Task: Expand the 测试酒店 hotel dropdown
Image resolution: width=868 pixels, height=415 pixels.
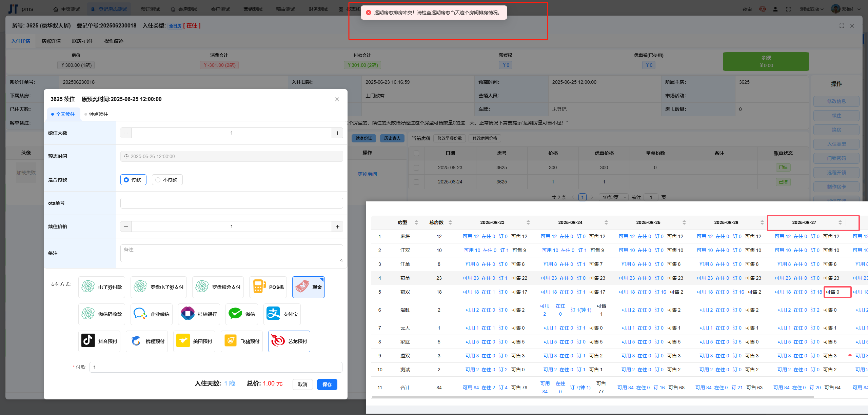Action: point(811,9)
